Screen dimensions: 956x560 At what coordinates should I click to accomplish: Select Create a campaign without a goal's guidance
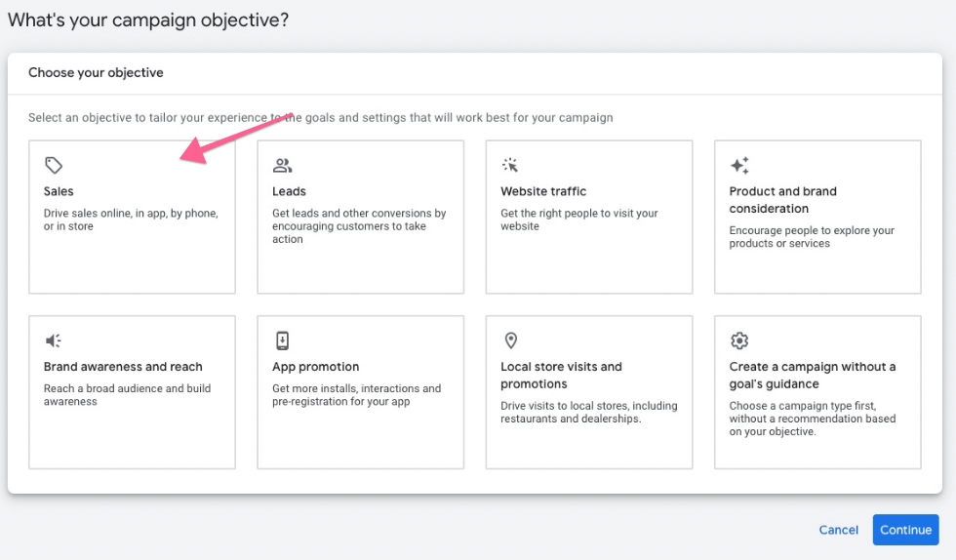pyautogui.click(x=812, y=376)
